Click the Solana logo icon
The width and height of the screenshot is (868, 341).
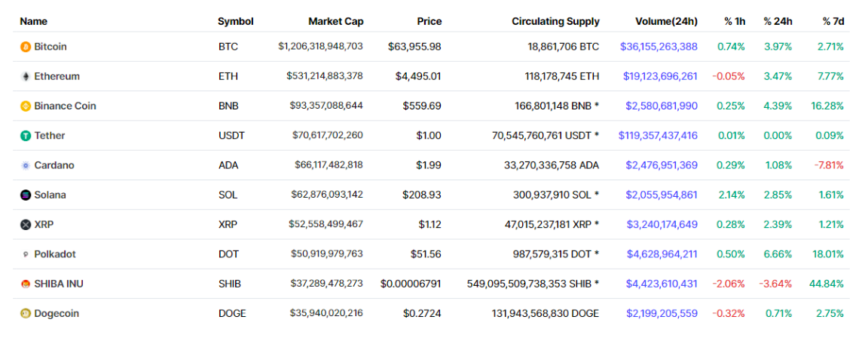pyautogui.click(x=26, y=195)
